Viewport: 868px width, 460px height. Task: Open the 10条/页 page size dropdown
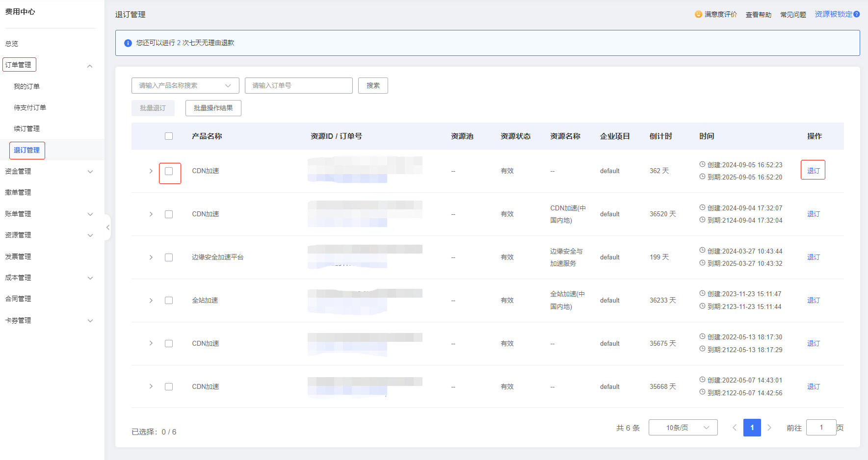point(683,428)
